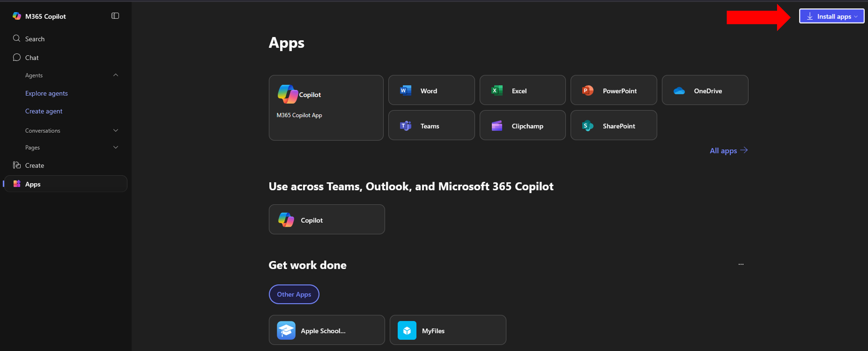Click the M365 Copilot logo icon
The image size is (868, 351).
(17, 16)
